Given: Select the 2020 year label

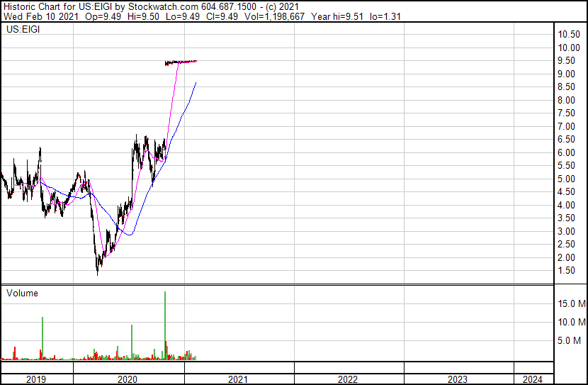Looking at the screenshot, I should 128,379.
